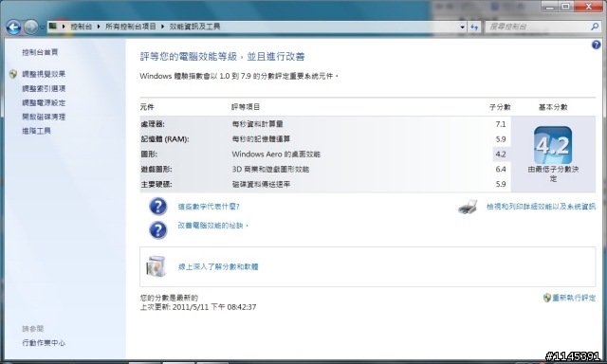
Task: Expand arrow after 控制台 in breadcrumb
Action: 99,27
